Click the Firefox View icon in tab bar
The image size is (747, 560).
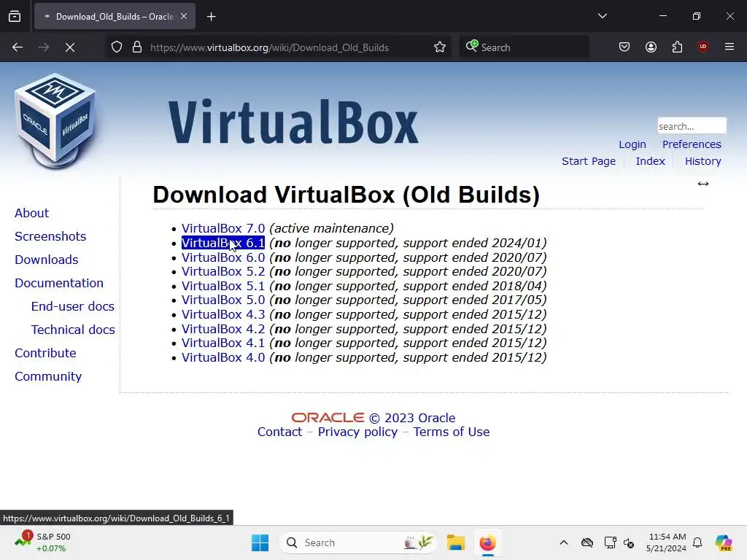click(x=15, y=17)
